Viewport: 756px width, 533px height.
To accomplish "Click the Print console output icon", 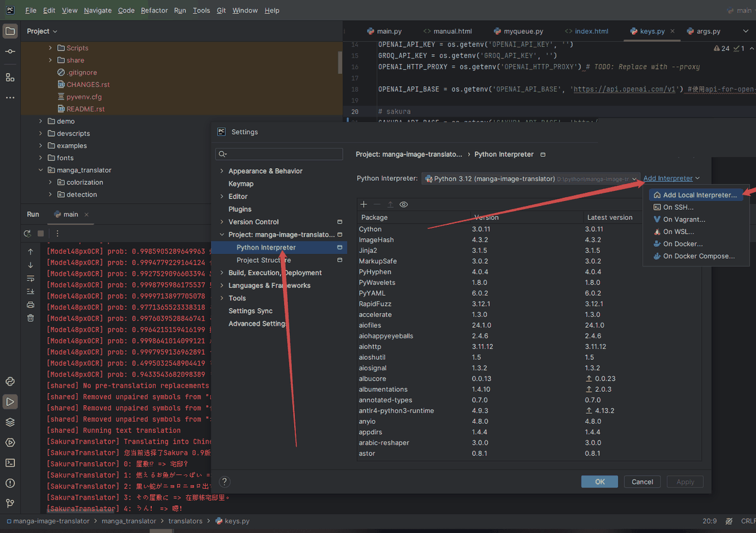I will (30, 305).
